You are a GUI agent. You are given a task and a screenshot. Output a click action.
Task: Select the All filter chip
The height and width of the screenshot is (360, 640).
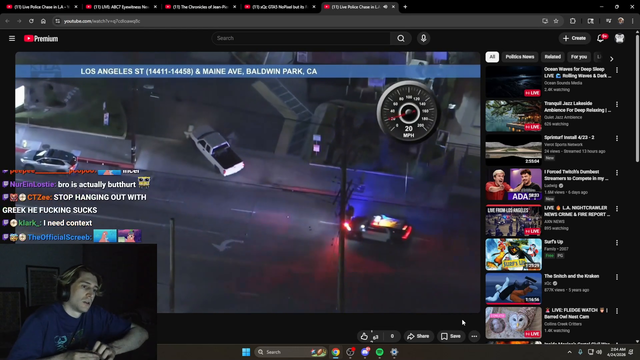pos(492,57)
